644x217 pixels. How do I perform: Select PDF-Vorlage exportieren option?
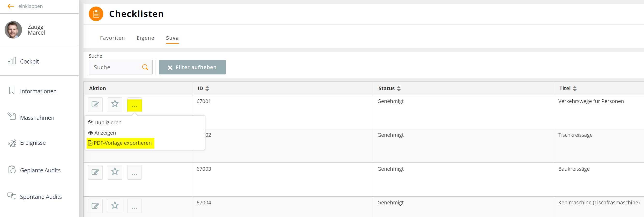120,143
